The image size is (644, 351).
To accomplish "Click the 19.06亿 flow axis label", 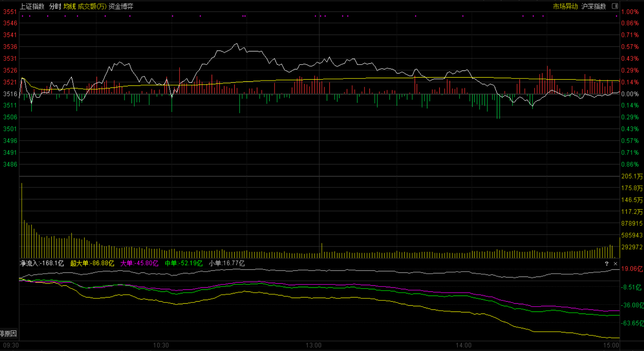I will (632, 269).
